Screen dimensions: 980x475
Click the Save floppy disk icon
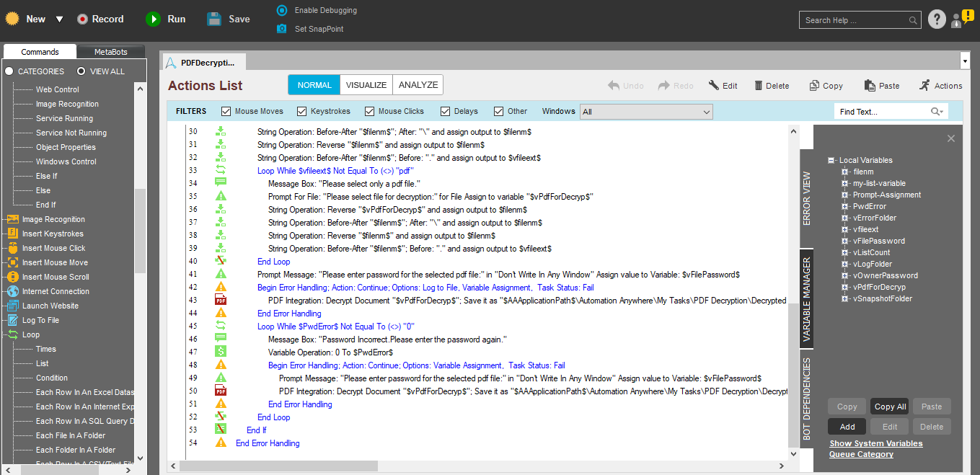[214, 19]
